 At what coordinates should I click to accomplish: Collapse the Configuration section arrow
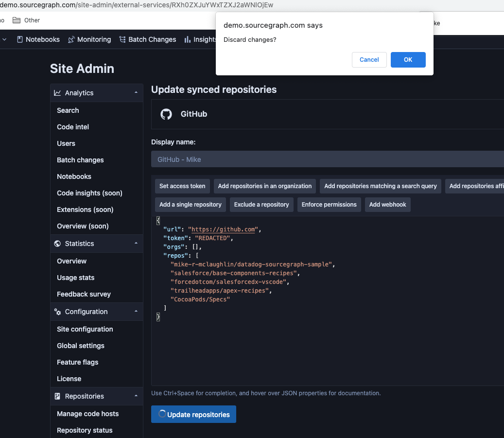point(136,311)
